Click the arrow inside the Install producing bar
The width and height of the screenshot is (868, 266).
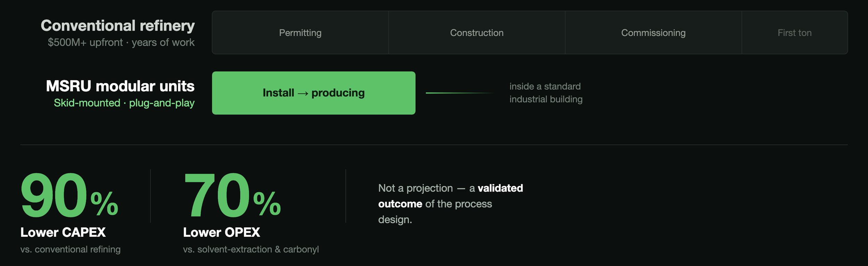click(303, 94)
